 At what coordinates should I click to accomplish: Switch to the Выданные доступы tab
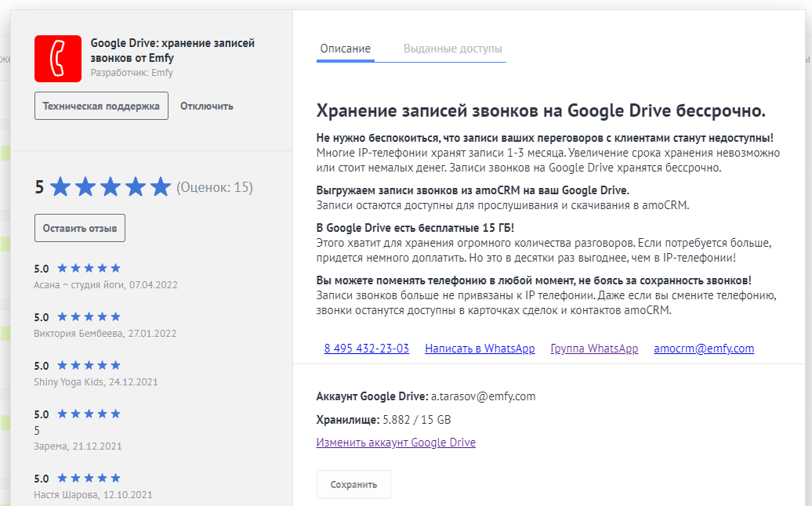click(x=452, y=49)
